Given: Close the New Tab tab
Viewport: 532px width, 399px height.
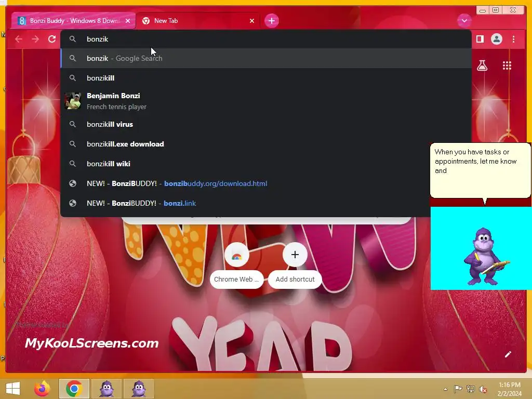Looking at the screenshot, I should pos(252,21).
